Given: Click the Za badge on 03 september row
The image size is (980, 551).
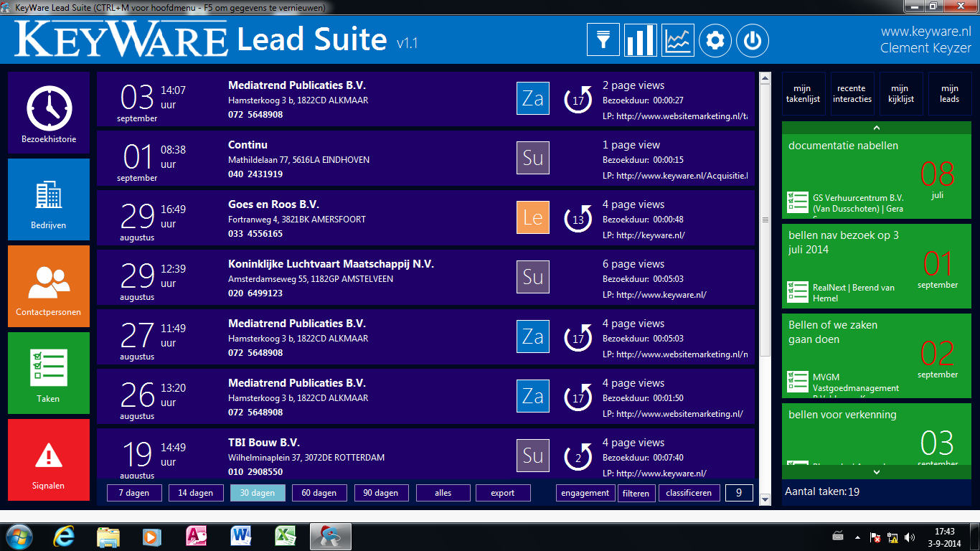Looking at the screenshot, I should pos(533,98).
